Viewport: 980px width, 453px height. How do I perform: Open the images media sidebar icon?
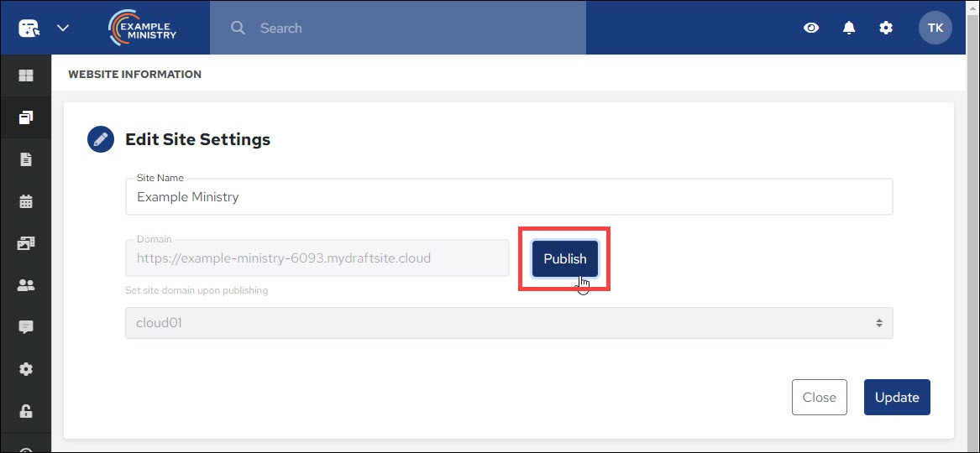point(26,243)
